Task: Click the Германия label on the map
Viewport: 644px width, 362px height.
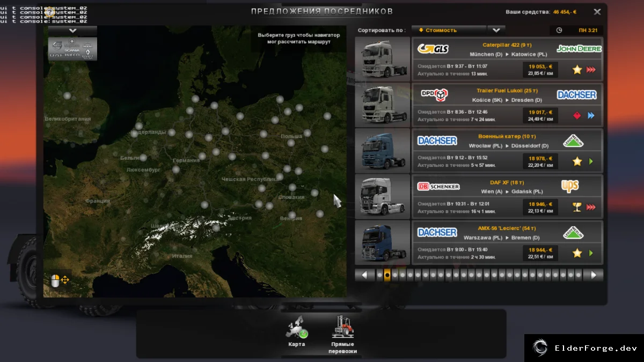Action: (186, 160)
